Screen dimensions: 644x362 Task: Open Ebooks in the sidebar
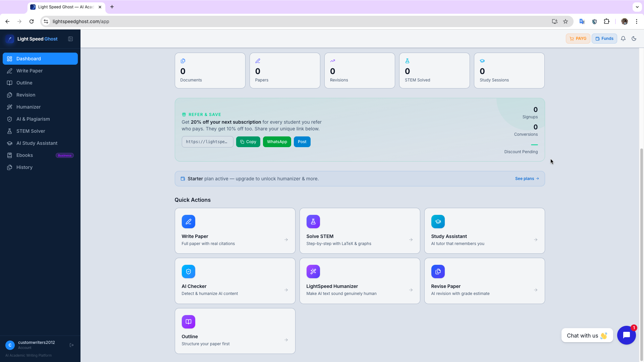click(40, 155)
